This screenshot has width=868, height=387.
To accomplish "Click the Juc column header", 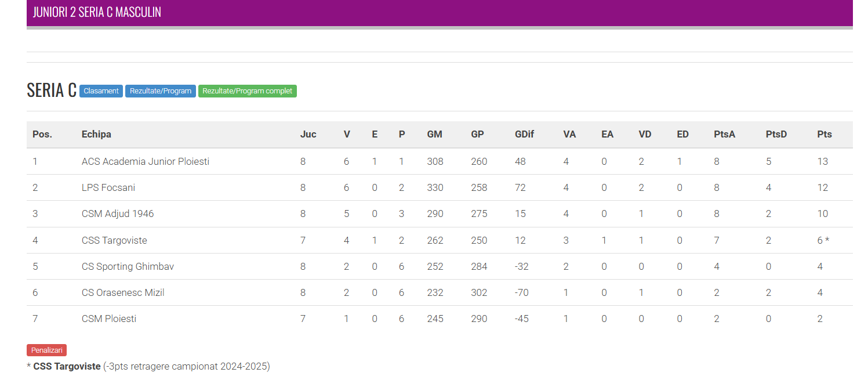I will coord(308,134).
